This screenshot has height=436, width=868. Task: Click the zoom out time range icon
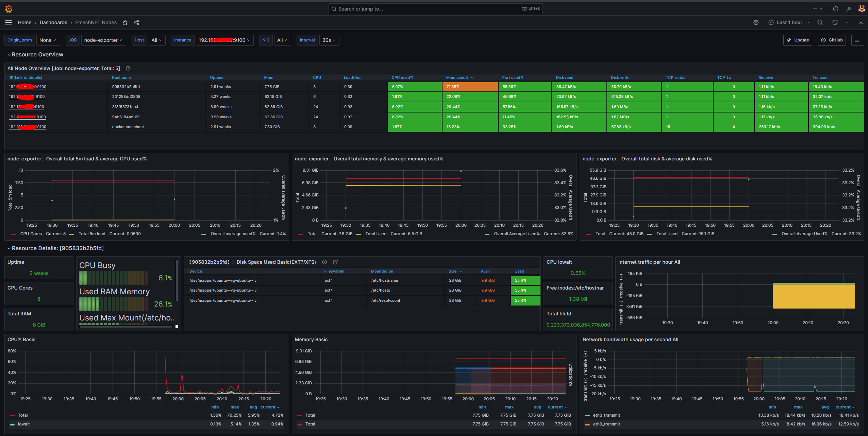(x=820, y=22)
